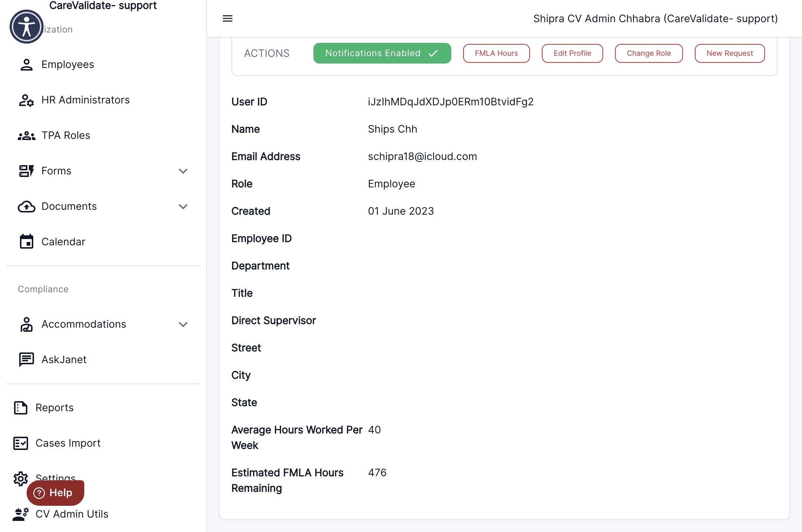Click the created date 01 June 2023
Image resolution: width=802 pixels, height=532 pixels.
tap(401, 211)
